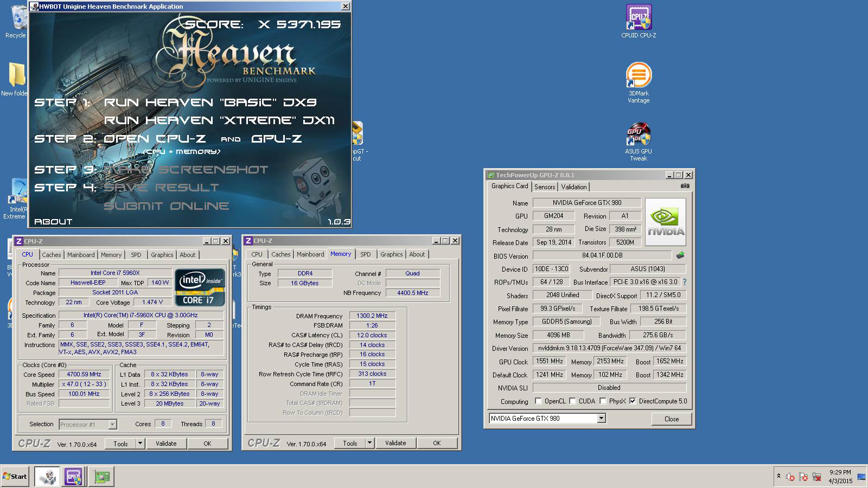This screenshot has width=868, height=488.
Task: Click Run Heaven "Basic" DX9
Action: click(x=210, y=102)
